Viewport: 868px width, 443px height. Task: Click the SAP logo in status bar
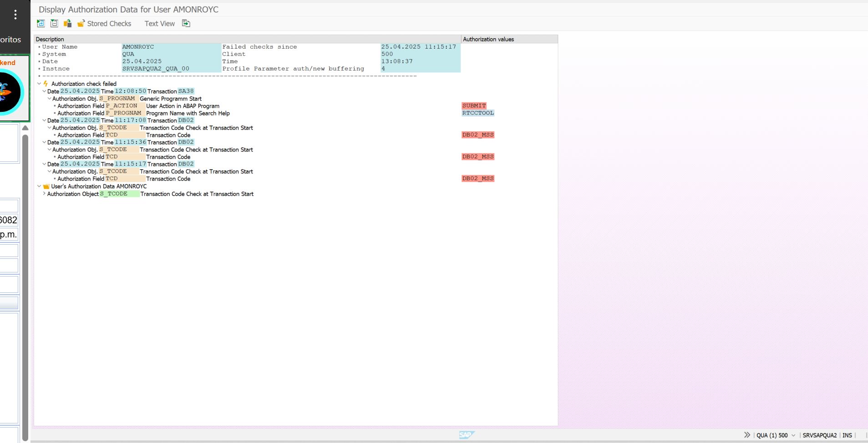(x=467, y=435)
